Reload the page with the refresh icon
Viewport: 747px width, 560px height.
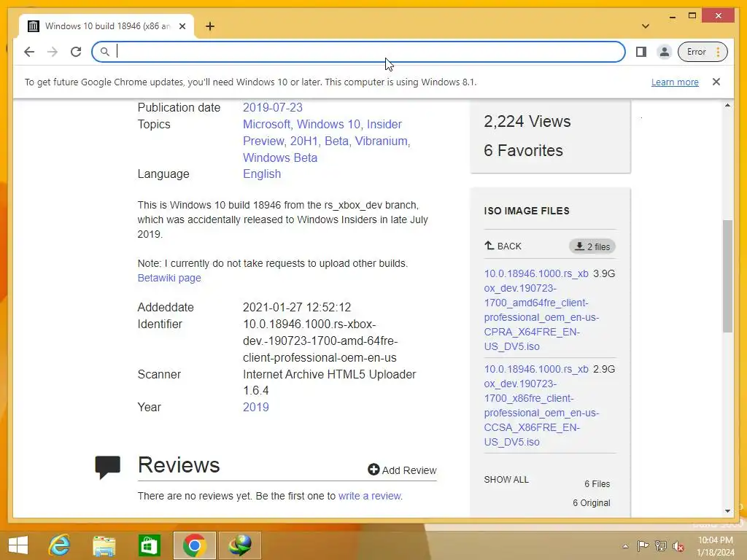pos(76,52)
